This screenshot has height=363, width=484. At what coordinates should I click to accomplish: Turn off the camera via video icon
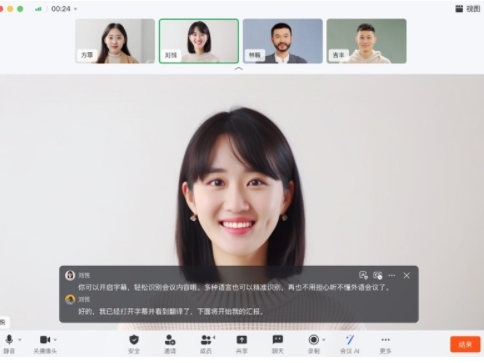tap(45, 340)
